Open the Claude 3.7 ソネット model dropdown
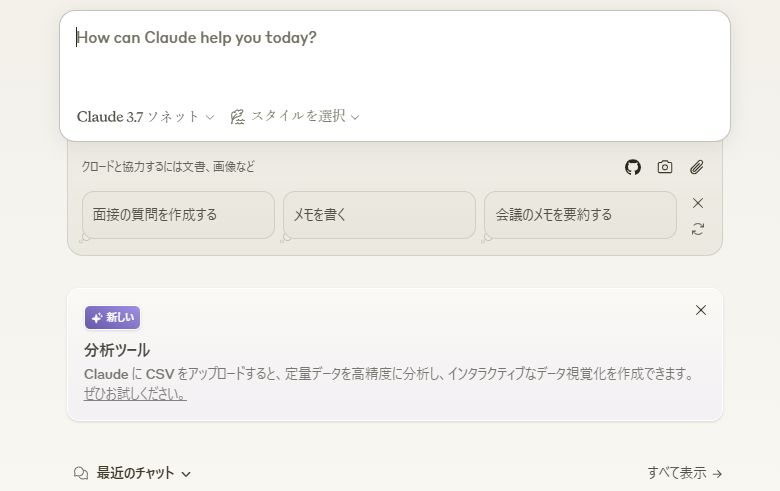780x491 pixels. tap(145, 117)
